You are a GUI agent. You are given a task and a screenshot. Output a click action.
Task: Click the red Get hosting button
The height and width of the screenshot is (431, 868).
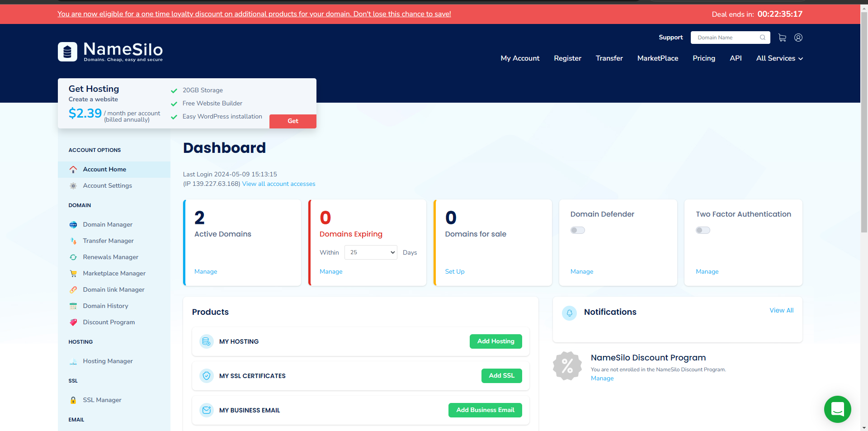pyautogui.click(x=293, y=121)
